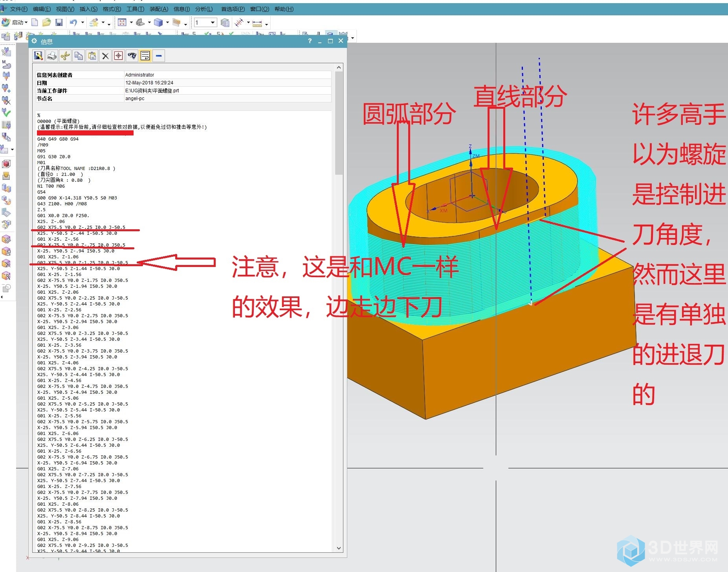Click the blue minus button in 信息 toolbar
This screenshot has height=572, width=728.
[x=159, y=56]
